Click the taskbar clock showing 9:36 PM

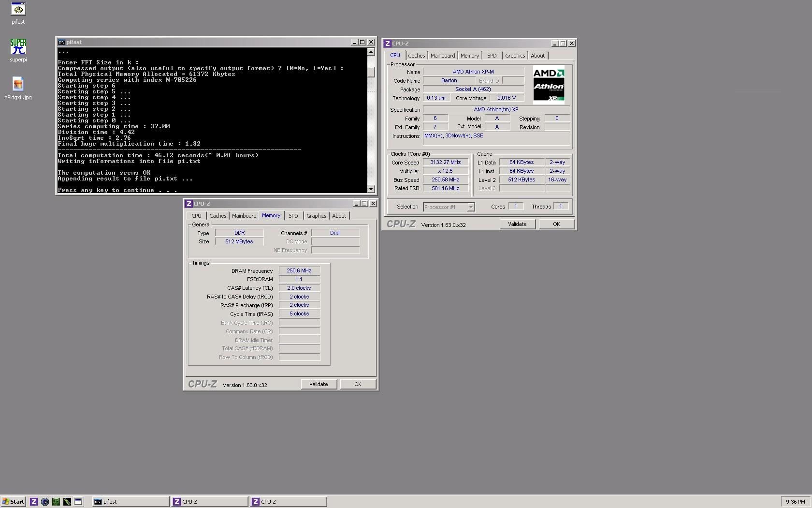point(796,502)
